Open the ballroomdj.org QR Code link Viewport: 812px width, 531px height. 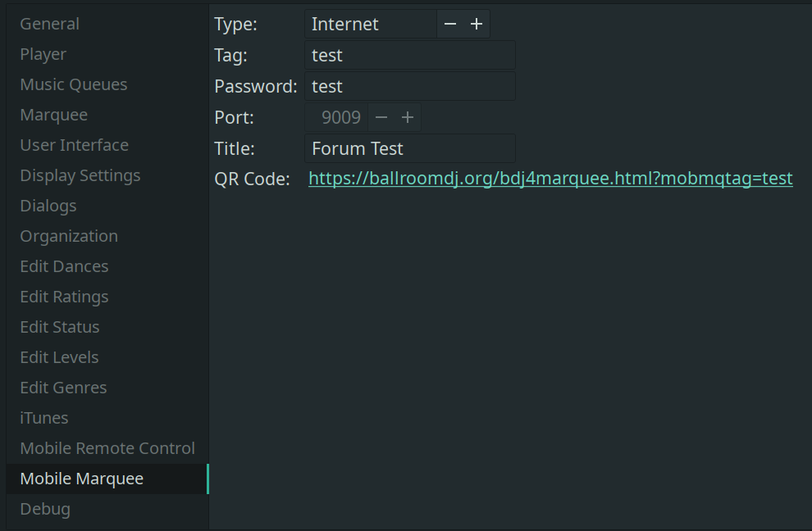(x=550, y=179)
